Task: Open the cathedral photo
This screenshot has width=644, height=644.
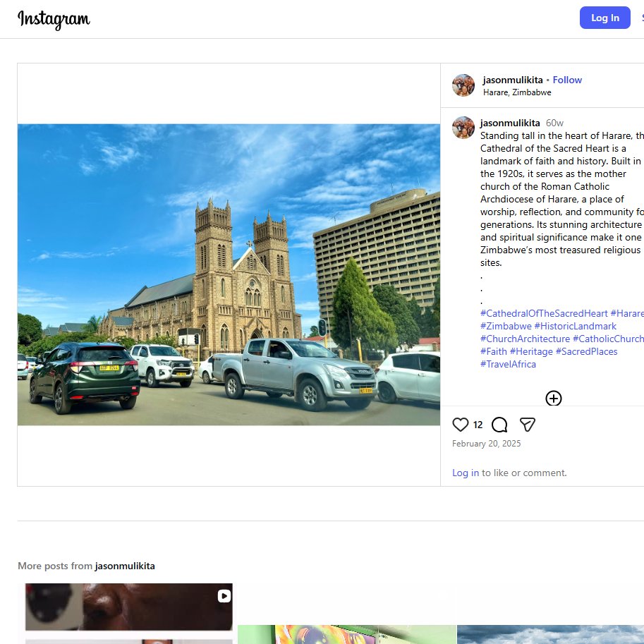Action: pyautogui.click(x=229, y=274)
